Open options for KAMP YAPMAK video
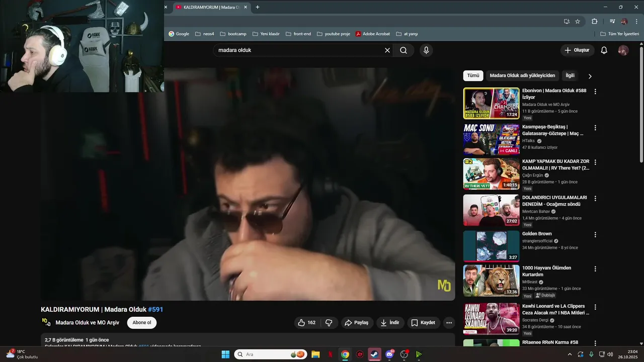Viewport: 644px width, 362px height. [595, 162]
